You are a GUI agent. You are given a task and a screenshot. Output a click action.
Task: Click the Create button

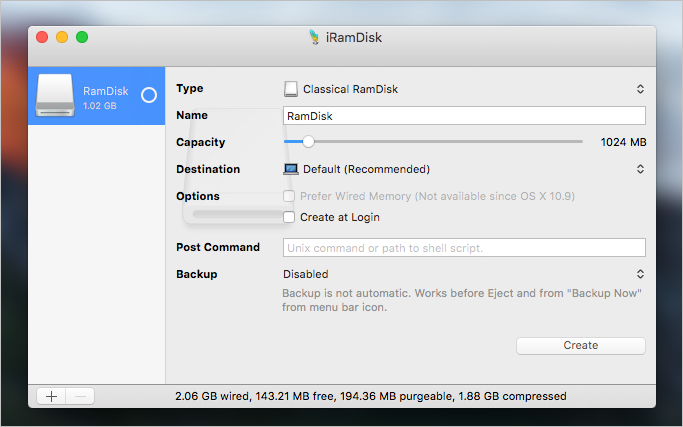pos(581,346)
